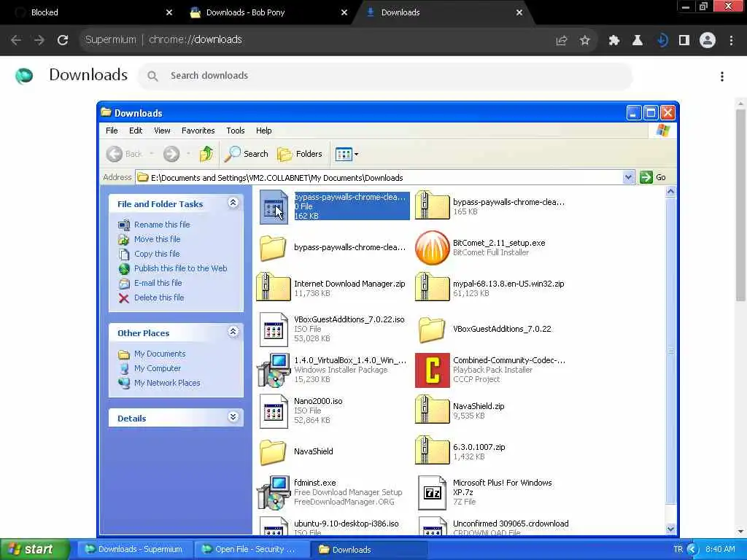Open the browser extensions puzzle icon
747x560 pixels.
[614, 41]
